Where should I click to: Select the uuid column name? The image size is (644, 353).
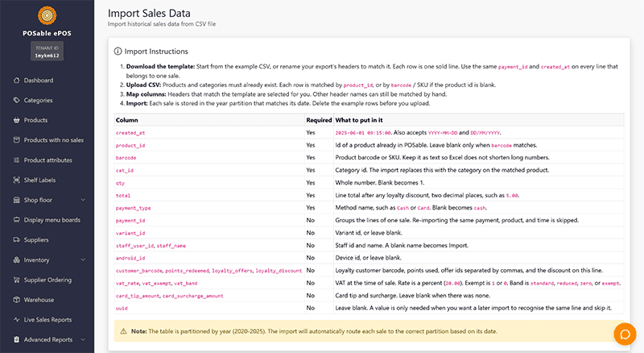click(122, 308)
